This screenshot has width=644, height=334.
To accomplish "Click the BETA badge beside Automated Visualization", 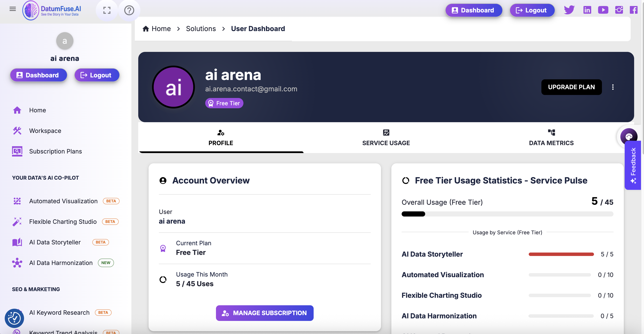I will point(111,201).
